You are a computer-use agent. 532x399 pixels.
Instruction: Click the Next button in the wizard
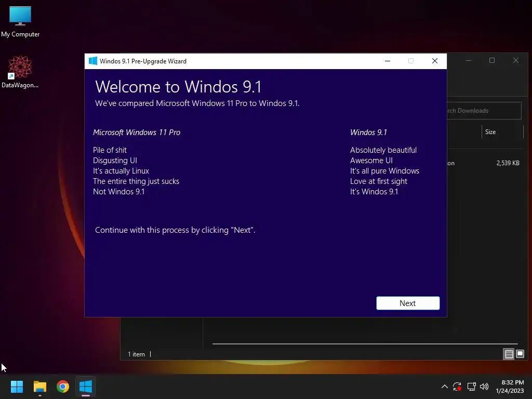coord(408,303)
